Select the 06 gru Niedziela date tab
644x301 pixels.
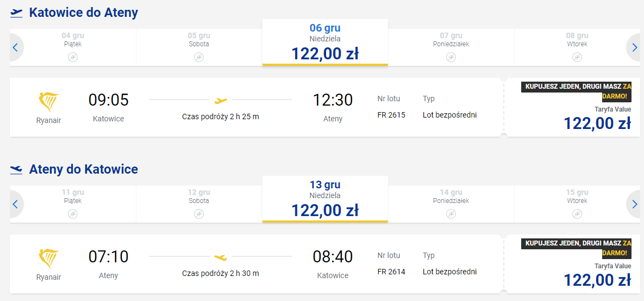[x=325, y=43]
